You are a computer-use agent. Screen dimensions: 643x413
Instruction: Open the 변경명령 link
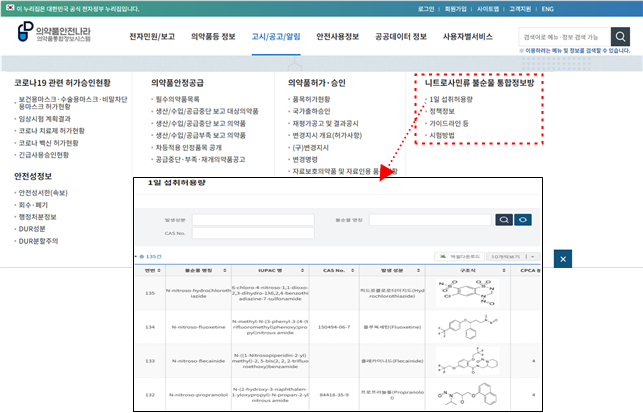click(305, 160)
